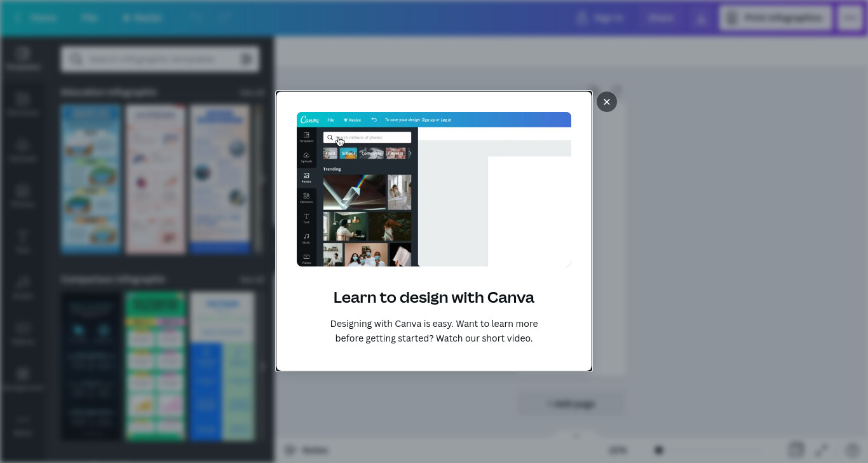Close the Learn to design dialog

coord(606,102)
